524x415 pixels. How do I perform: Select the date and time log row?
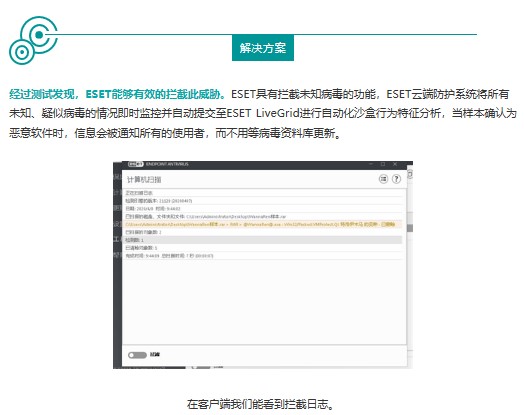pos(263,209)
